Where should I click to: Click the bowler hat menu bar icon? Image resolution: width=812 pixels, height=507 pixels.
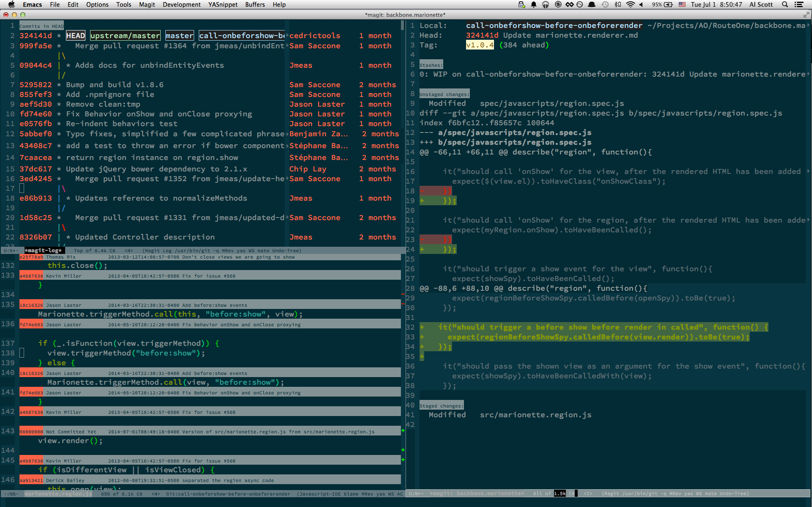(x=592, y=5)
